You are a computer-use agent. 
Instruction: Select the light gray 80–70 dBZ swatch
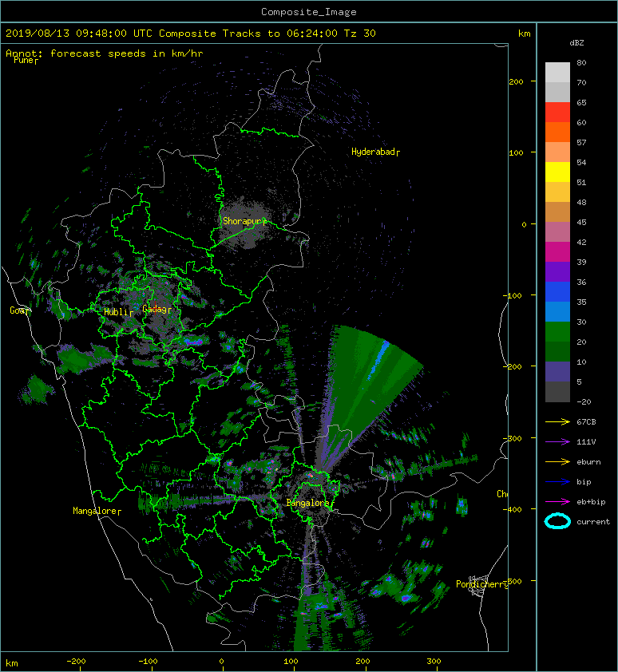(x=557, y=73)
